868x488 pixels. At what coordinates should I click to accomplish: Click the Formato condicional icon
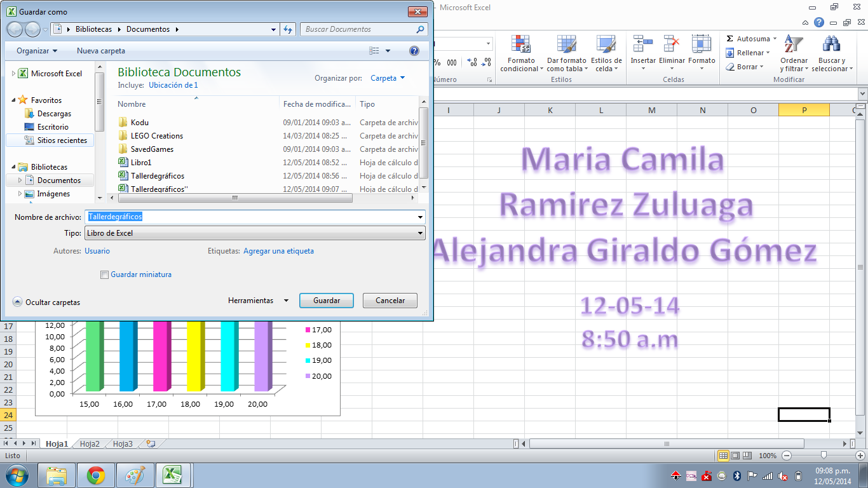coord(521,44)
